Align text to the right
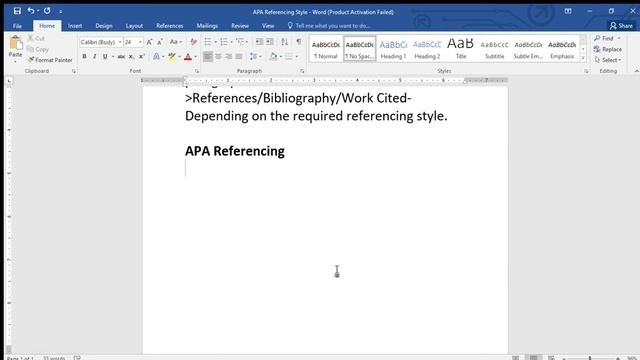Image resolution: width=640 pixels, height=360 pixels. pos(229,56)
